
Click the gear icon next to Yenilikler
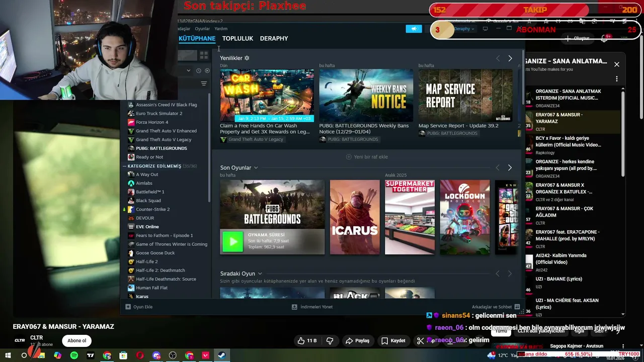click(247, 58)
